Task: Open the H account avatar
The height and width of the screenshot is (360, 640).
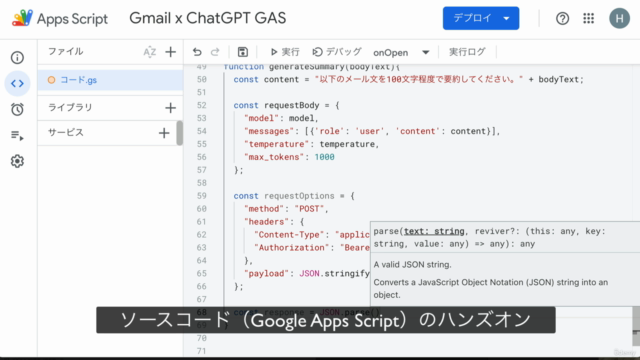Action: [619, 18]
